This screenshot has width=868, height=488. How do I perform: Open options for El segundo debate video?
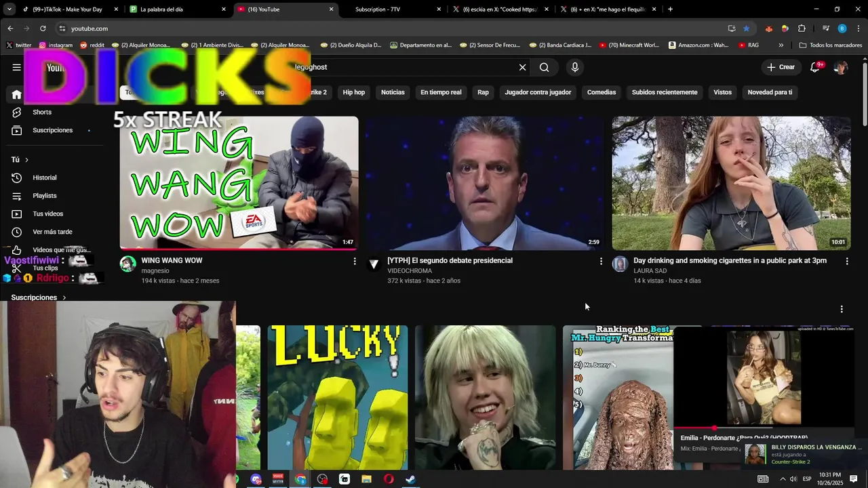(601, 261)
